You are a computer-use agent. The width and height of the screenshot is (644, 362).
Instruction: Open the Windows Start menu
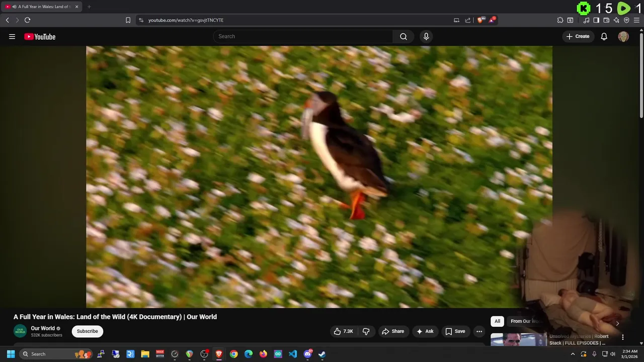[x=11, y=354]
